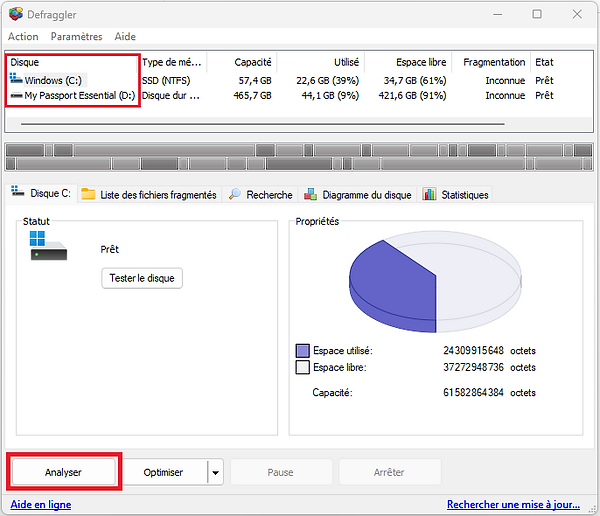Click the Optimiser button
The image size is (600, 516).
click(x=164, y=472)
